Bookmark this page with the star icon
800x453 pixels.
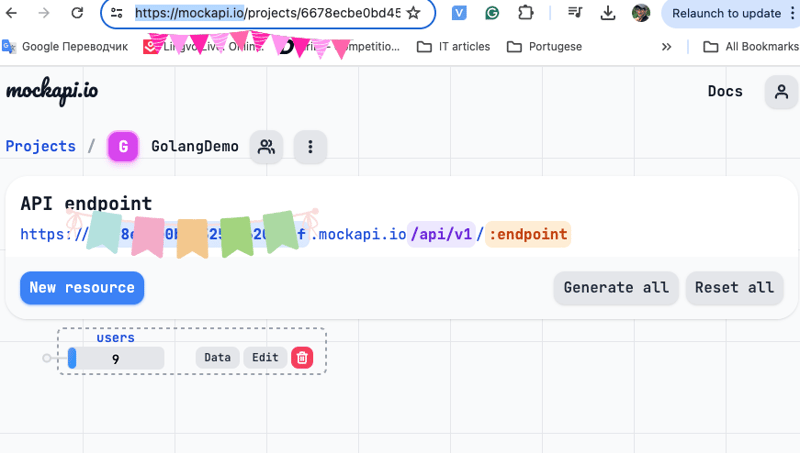[413, 13]
